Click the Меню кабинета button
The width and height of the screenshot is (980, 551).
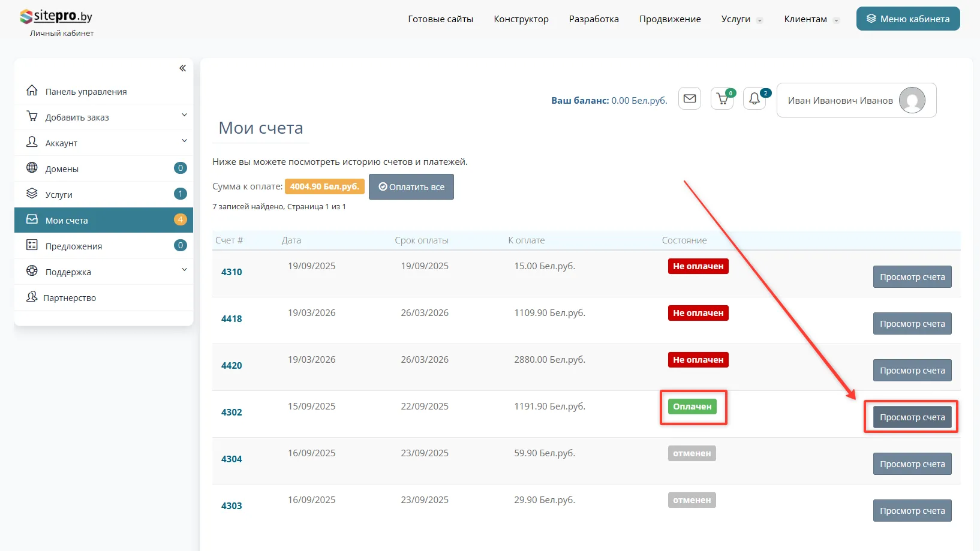[907, 19]
